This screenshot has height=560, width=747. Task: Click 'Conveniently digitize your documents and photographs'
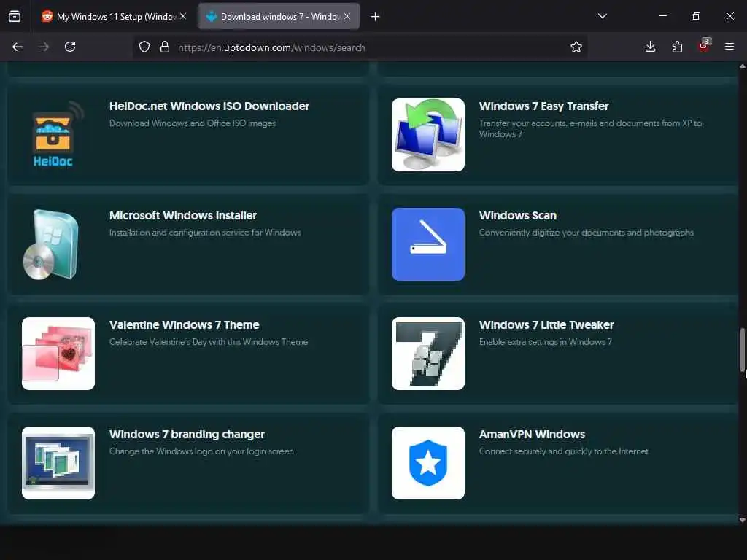click(586, 233)
